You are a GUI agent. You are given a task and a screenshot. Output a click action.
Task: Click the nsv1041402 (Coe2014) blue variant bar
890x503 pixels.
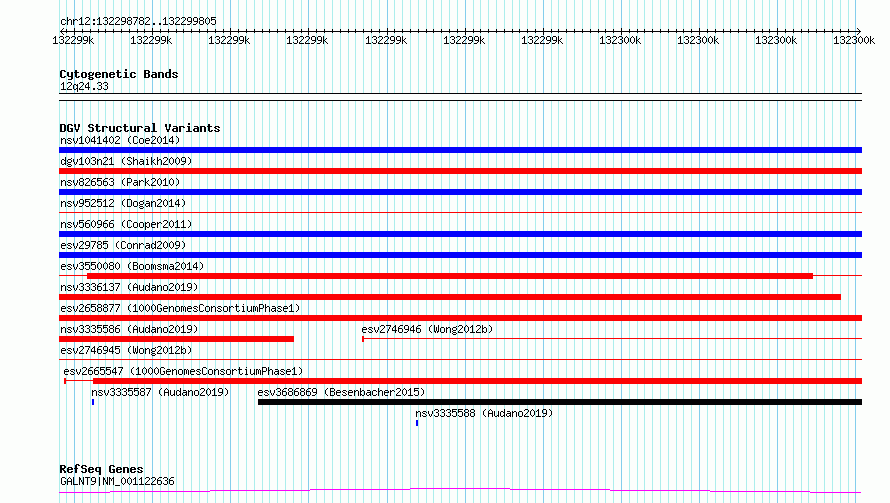coord(460,150)
